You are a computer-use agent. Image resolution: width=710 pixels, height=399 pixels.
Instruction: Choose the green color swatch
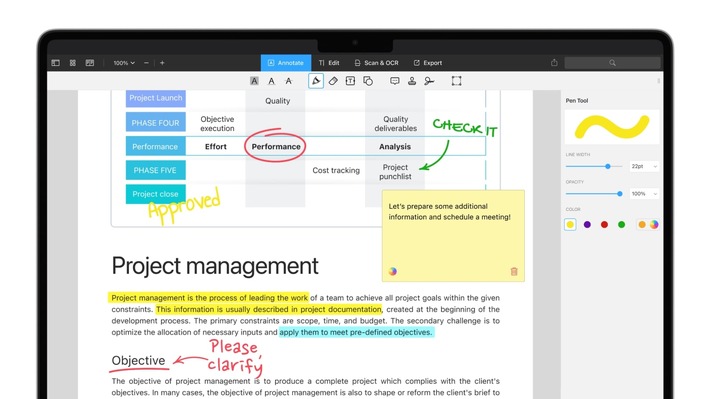click(621, 224)
